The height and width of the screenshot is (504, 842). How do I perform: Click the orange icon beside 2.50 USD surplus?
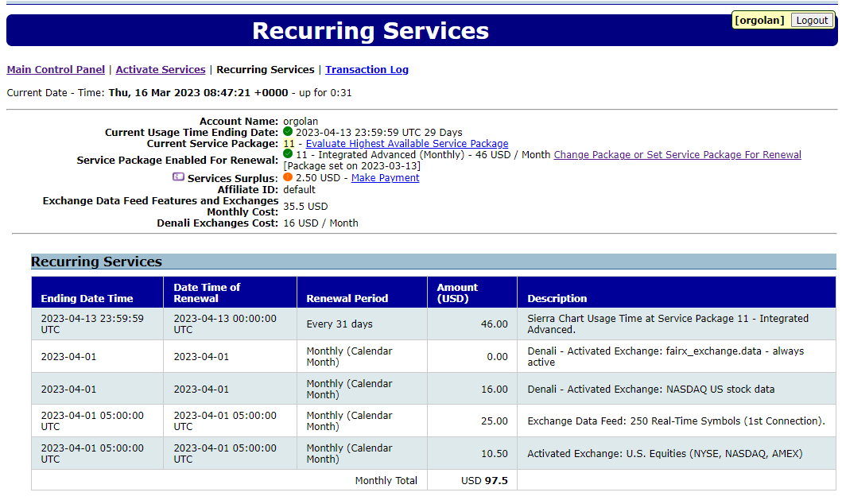pyautogui.click(x=288, y=177)
